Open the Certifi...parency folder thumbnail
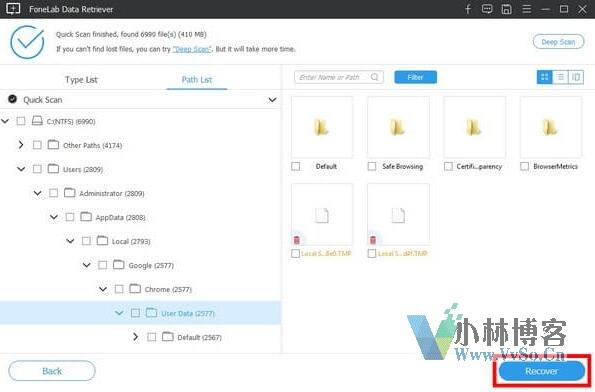Viewport: 595px width, 392px height. tap(474, 127)
